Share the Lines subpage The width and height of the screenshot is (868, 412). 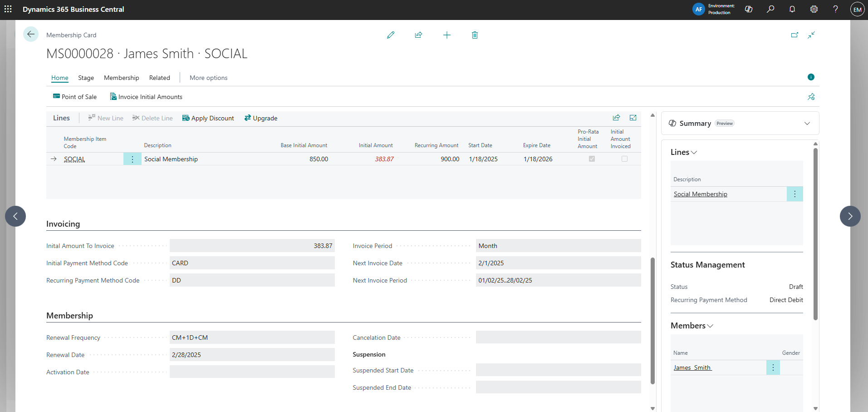pos(616,118)
